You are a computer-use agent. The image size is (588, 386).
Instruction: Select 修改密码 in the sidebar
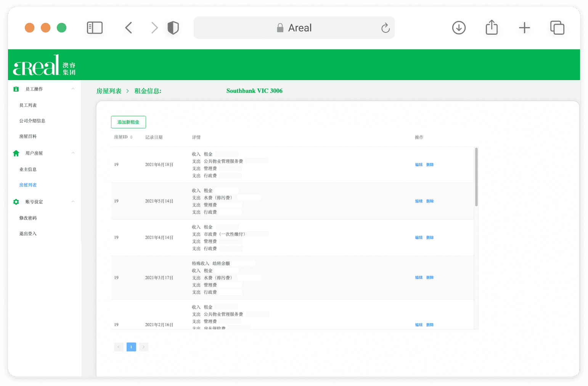tap(28, 218)
